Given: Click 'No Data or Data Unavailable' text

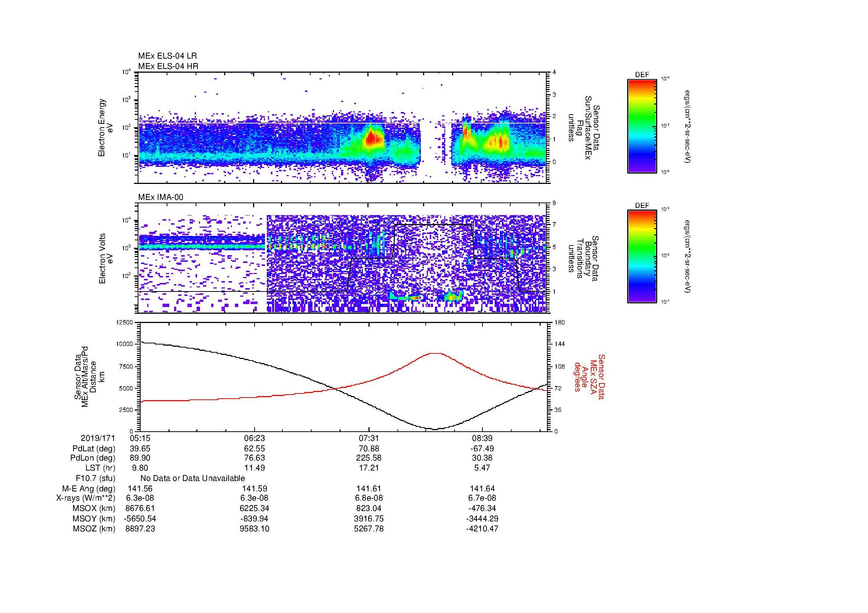Looking at the screenshot, I should [x=193, y=478].
